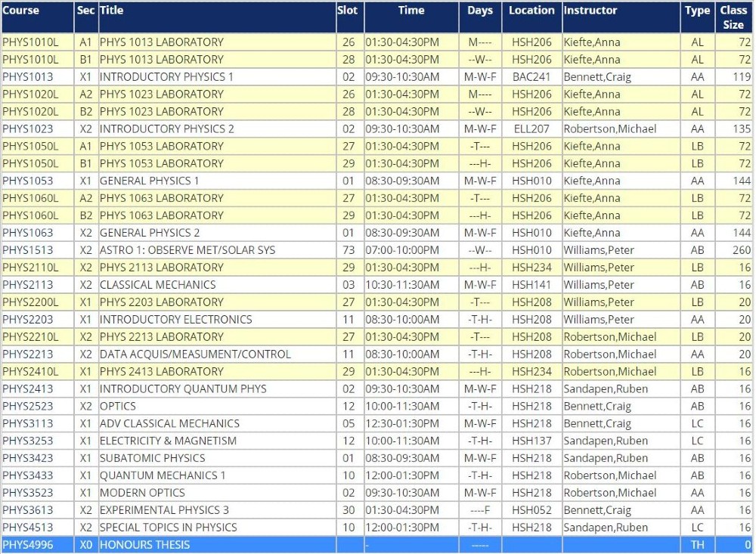Select the INTRODUCTORY PHYSICS 1 title
The width and height of the screenshot is (756, 554).
point(166,76)
